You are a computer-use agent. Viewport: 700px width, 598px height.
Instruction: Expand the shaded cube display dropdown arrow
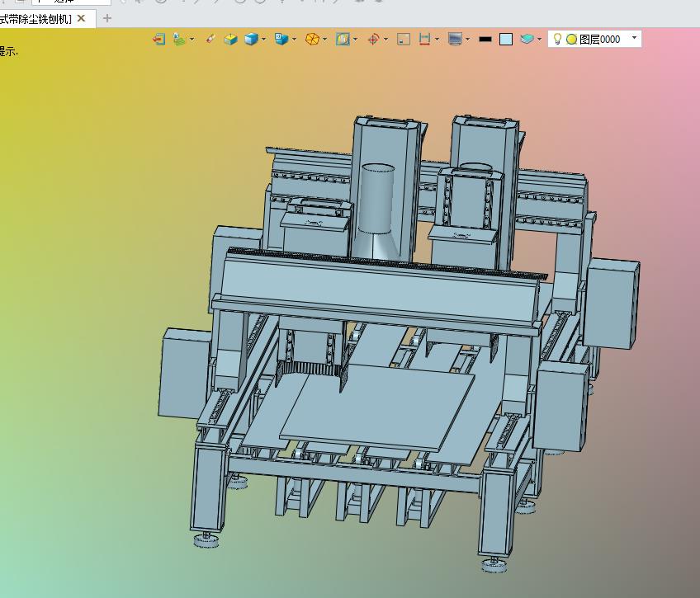(x=264, y=40)
